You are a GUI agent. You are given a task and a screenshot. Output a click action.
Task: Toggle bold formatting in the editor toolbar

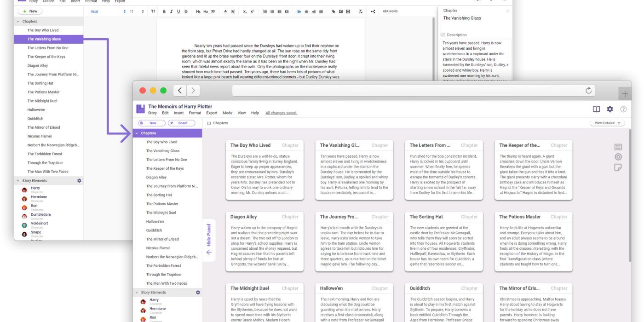click(164, 11)
